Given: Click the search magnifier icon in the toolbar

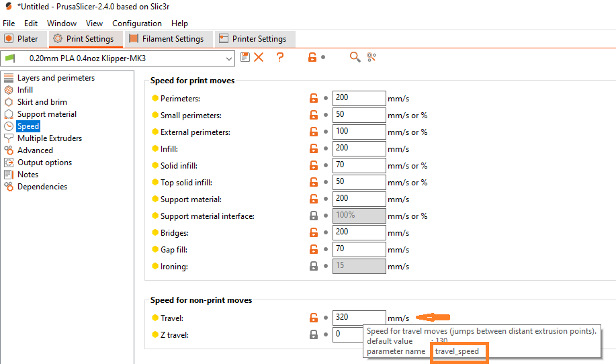Looking at the screenshot, I should click(355, 58).
